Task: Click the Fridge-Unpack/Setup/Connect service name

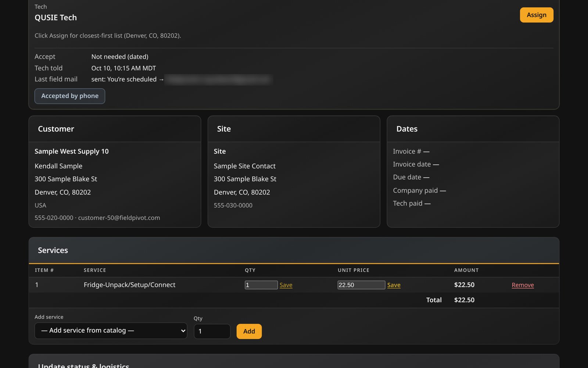Action: pos(129,285)
